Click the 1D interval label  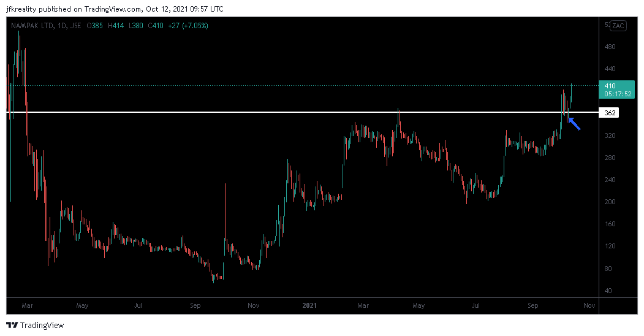pos(62,26)
